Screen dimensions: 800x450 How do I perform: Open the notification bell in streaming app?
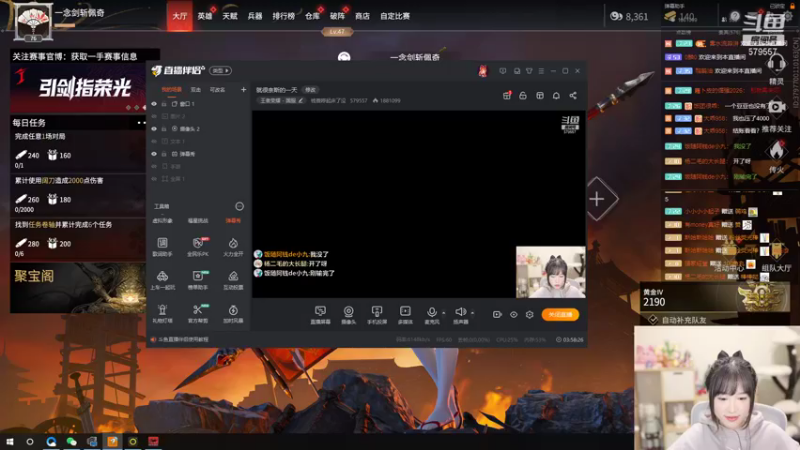(556, 95)
